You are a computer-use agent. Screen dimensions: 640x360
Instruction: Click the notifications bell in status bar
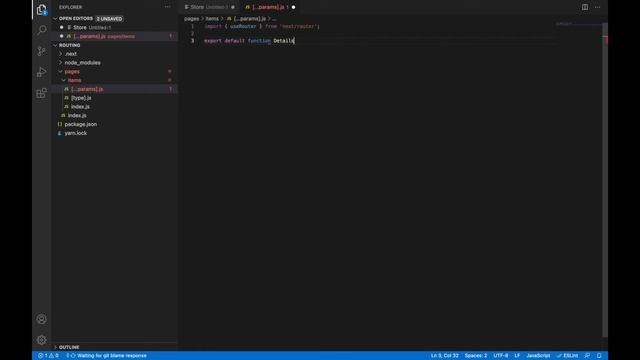(x=599, y=356)
